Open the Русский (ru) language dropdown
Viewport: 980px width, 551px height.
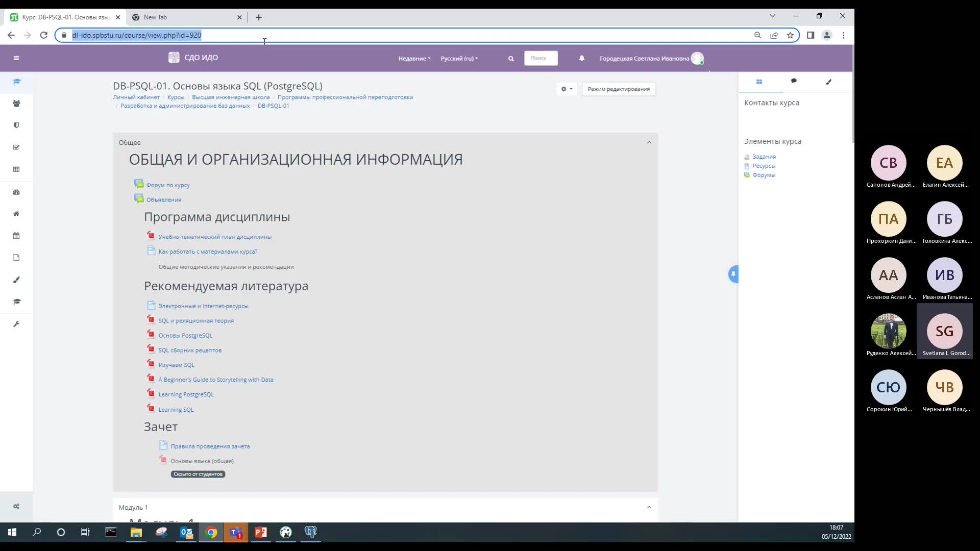459,59
